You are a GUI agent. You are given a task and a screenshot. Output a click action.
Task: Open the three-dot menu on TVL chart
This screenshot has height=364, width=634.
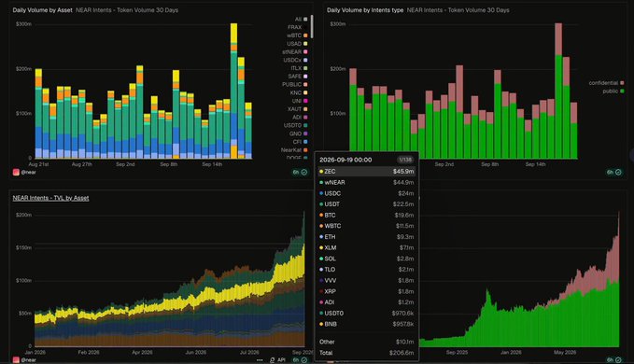[x=260, y=359]
